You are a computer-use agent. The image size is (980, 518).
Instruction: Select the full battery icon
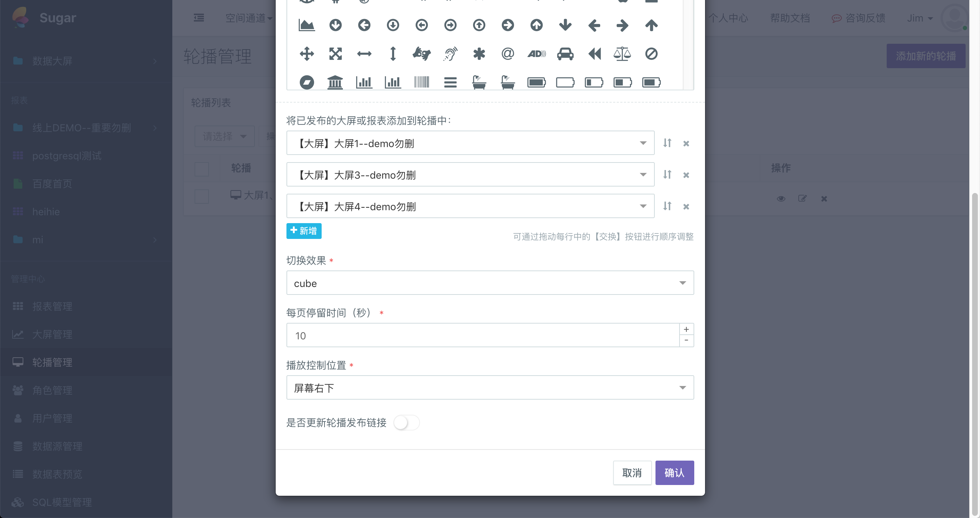pos(536,83)
